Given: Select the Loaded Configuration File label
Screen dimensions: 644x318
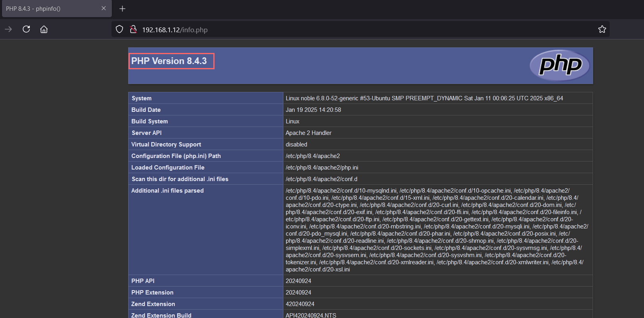Looking at the screenshot, I should click(x=168, y=168).
